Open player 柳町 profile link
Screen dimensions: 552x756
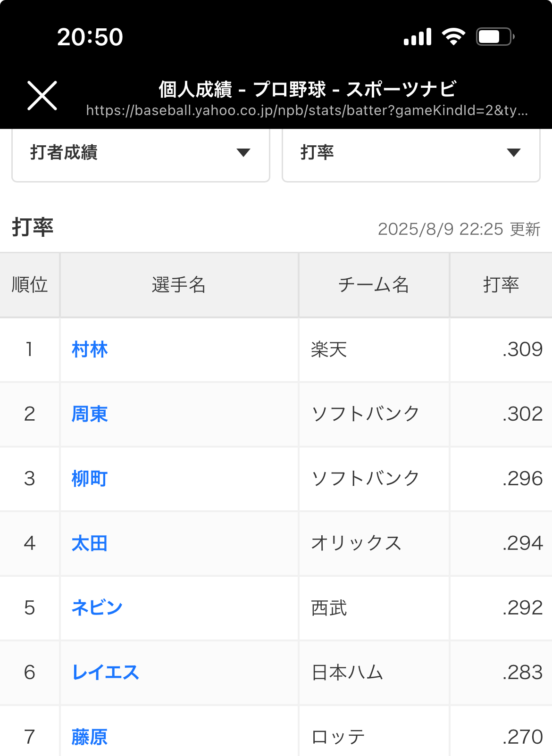90,479
